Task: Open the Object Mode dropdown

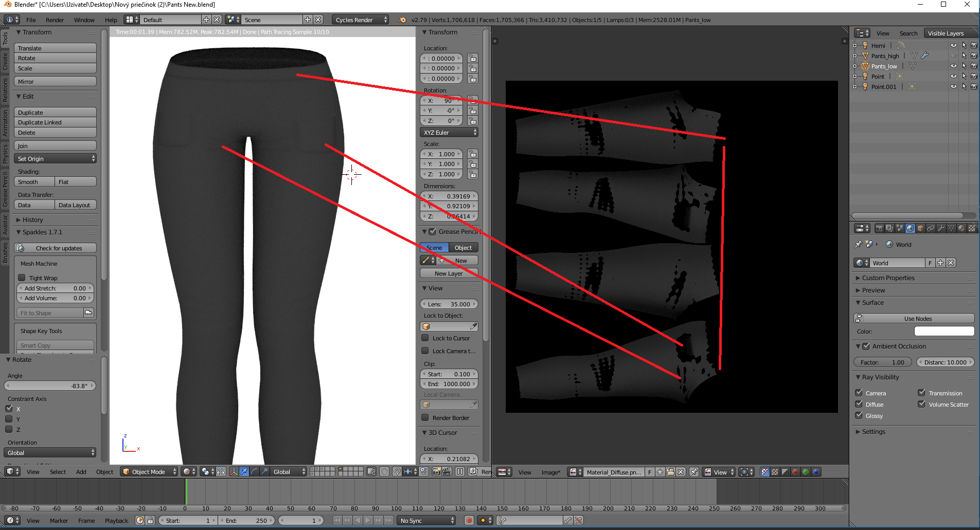Action: [149, 472]
